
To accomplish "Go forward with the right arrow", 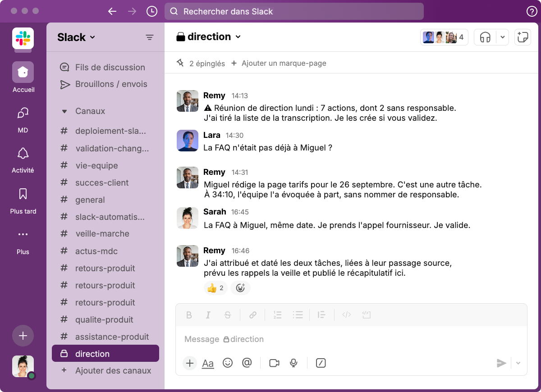I will [132, 11].
